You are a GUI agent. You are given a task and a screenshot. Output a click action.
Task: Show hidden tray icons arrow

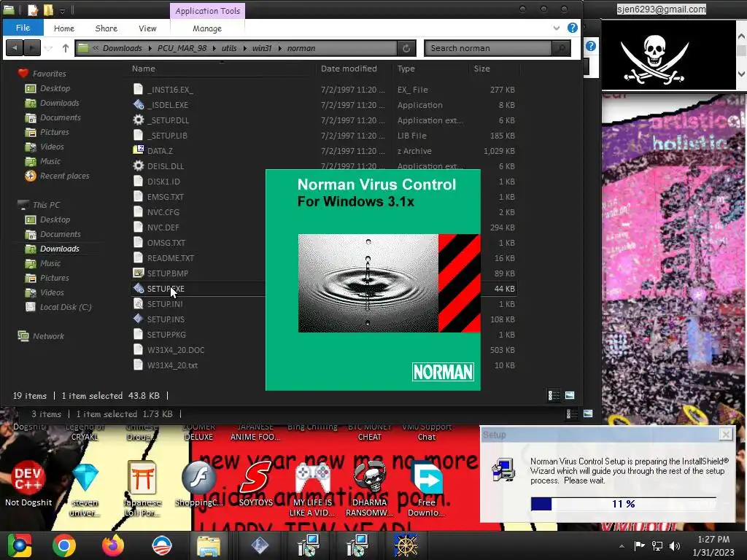pos(622,546)
